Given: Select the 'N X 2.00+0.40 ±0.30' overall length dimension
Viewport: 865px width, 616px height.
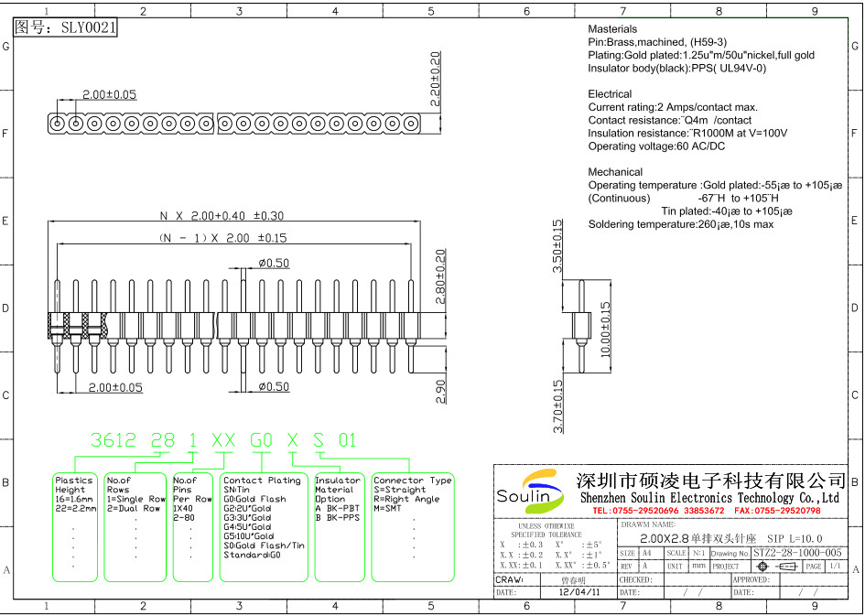Looking at the screenshot, I should point(222,216).
